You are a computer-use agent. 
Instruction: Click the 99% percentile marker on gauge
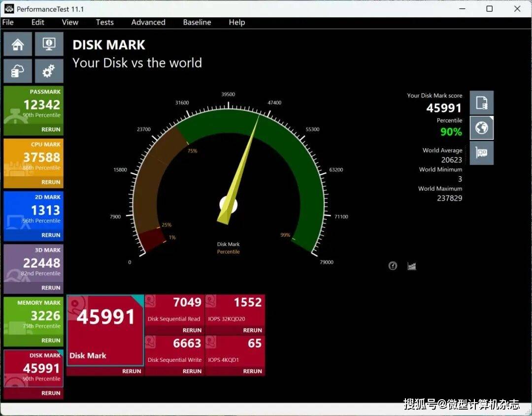(x=285, y=235)
